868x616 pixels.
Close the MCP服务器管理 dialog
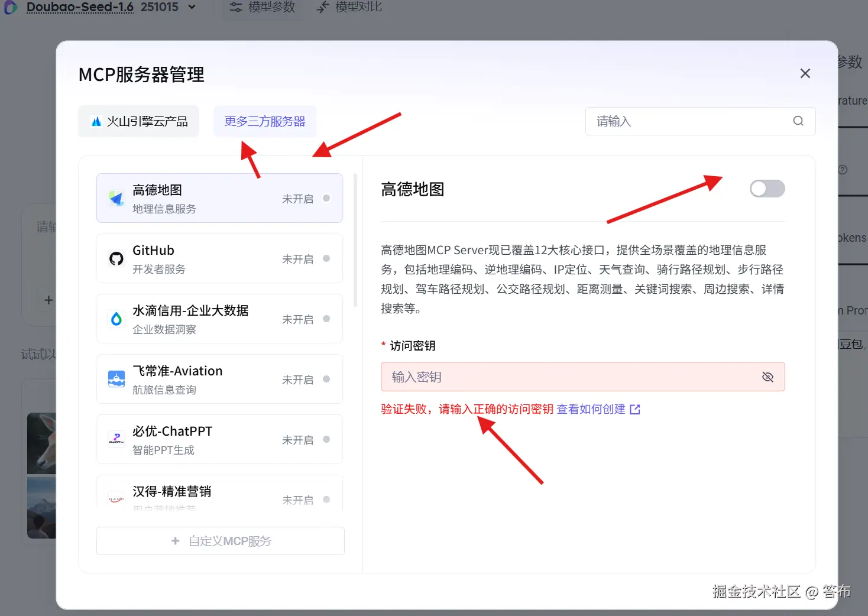click(x=805, y=73)
